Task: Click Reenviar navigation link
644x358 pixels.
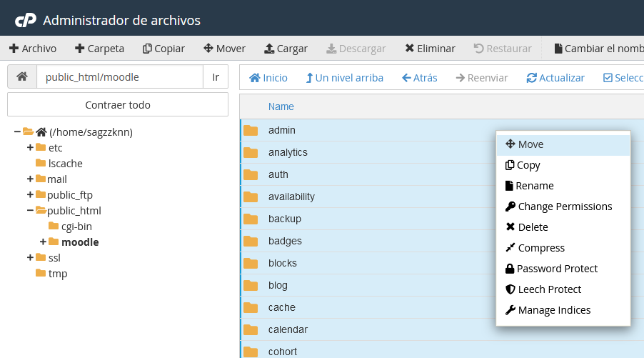Action: [482, 78]
